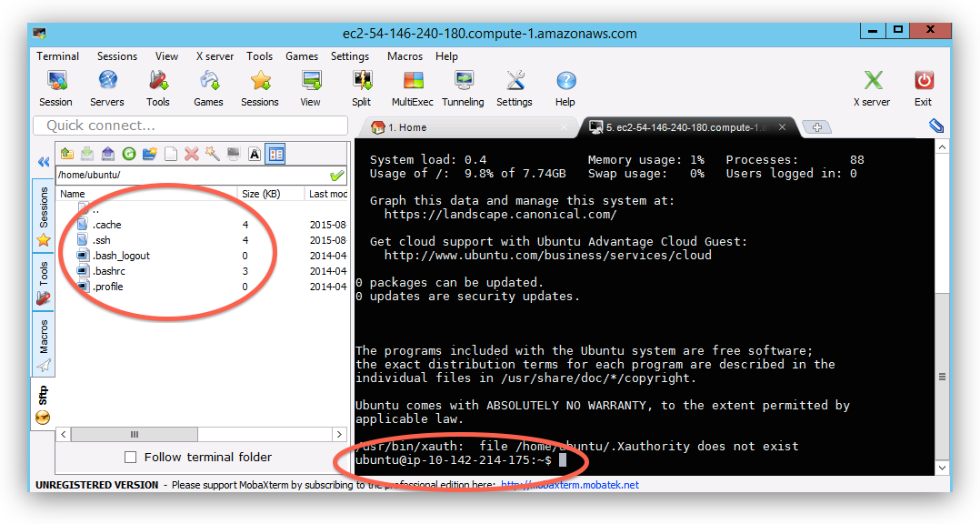Open the Sessions menu in menu bar
The height and width of the screenshot is (524, 980).
pyautogui.click(x=117, y=56)
